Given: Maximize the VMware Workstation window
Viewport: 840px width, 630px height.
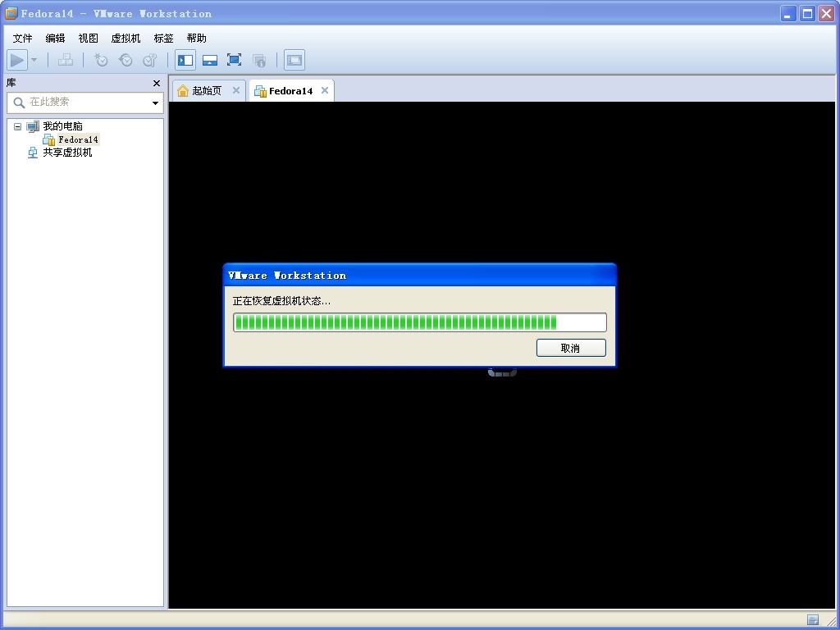Looking at the screenshot, I should 807,13.
